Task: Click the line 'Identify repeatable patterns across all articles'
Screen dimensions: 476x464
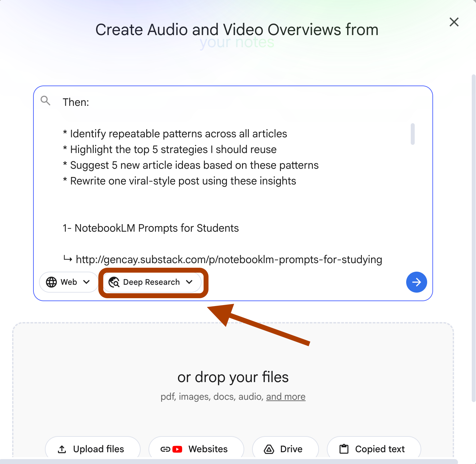Action: click(175, 134)
